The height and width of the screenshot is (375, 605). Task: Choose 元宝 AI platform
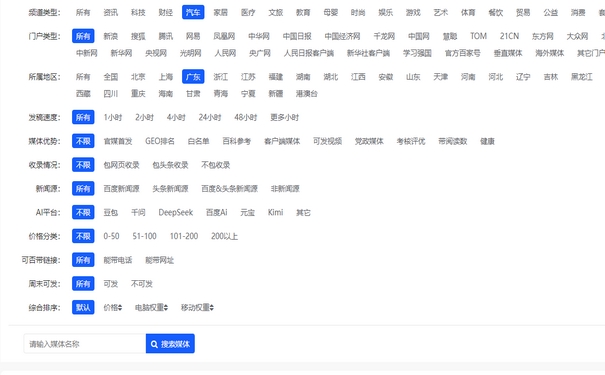pos(247,212)
